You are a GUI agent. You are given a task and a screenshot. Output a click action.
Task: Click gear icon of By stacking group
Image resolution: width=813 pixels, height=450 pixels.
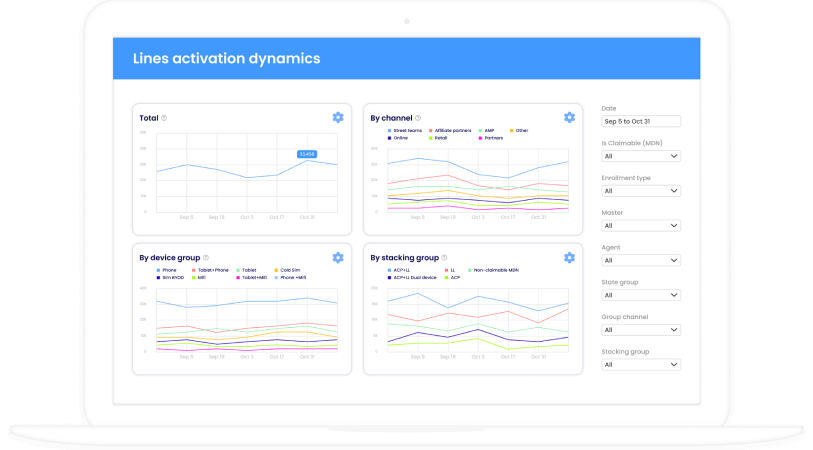pyautogui.click(x=569, y=257)
